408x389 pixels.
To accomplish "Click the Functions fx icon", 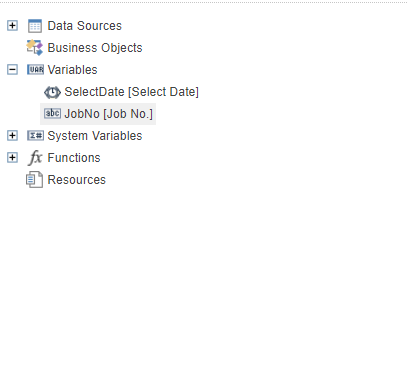I will pyautogui.click(x=35, y=158).
